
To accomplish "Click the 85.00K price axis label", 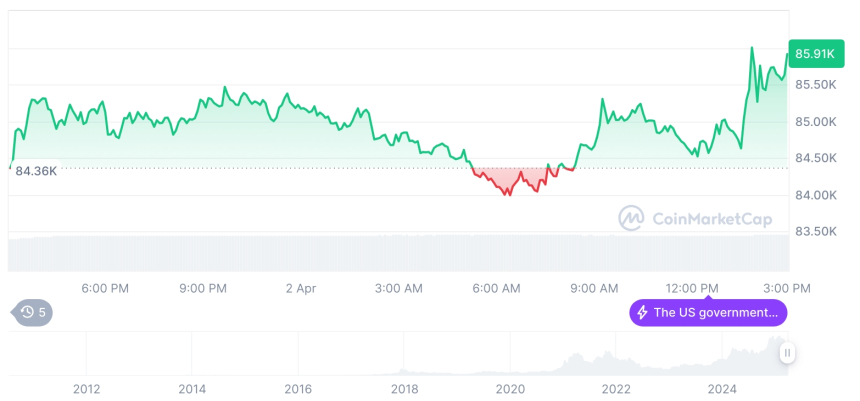I will coord(816,122).
